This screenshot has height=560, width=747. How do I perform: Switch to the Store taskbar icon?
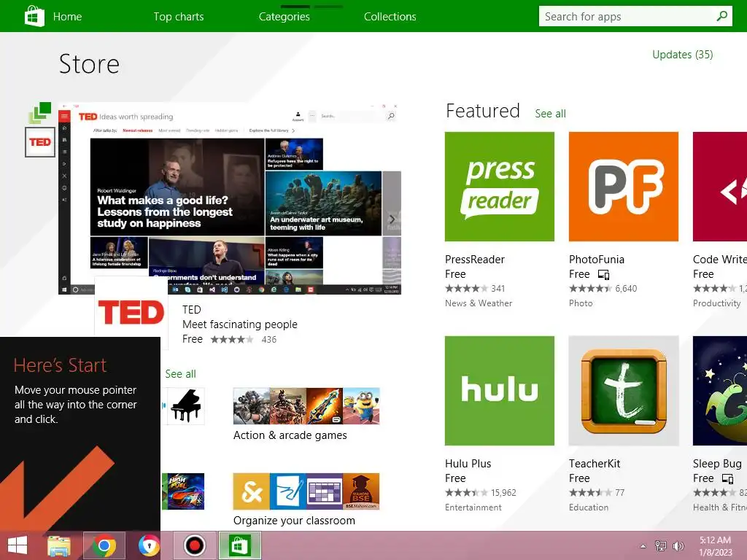click(x=239, y=545)
